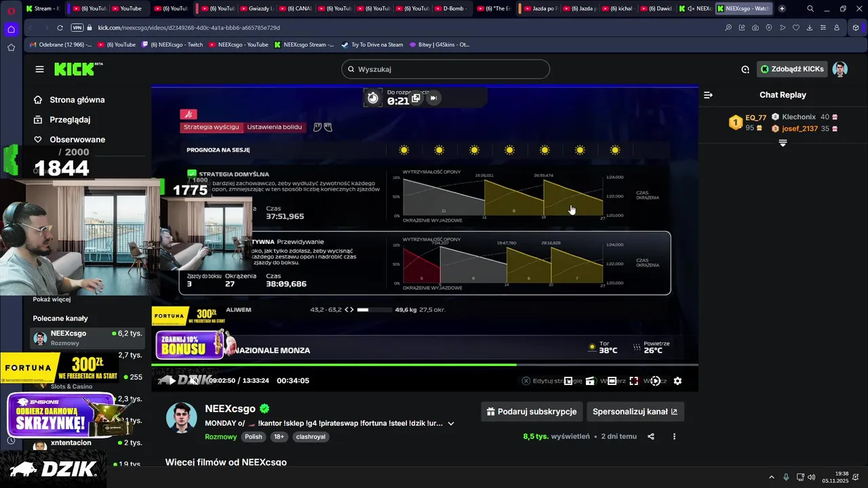Click the NEEXcsgo streamer avatar
The width and height of the screenshot is (868, 488).
(181, 417)
